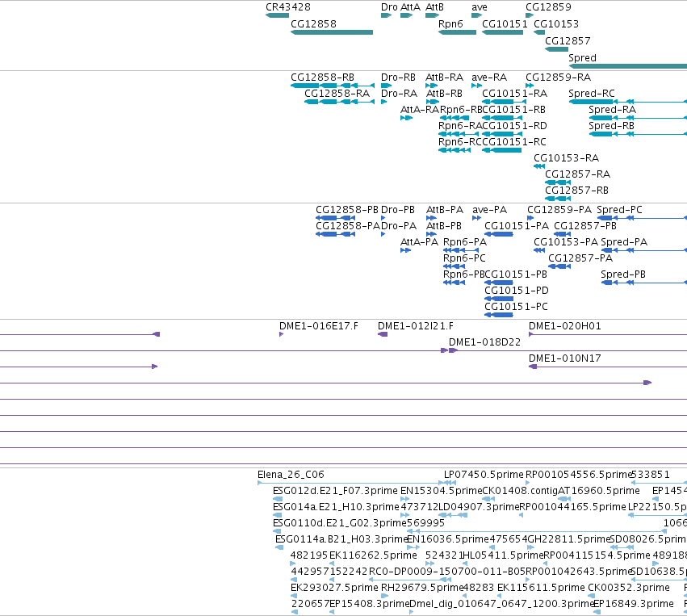Click the CR43428 gene label
This screenshot has height=616, width=687.
pos(288,7)
